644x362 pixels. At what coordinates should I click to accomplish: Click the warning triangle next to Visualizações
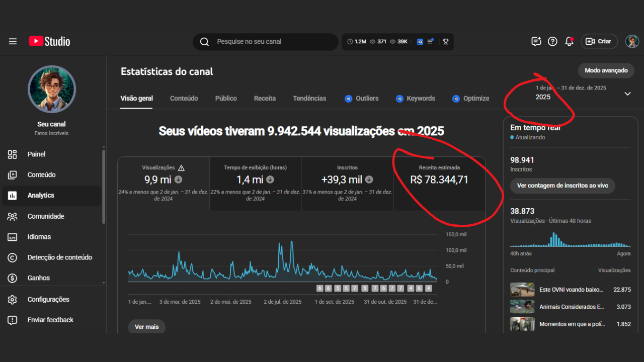181,168
